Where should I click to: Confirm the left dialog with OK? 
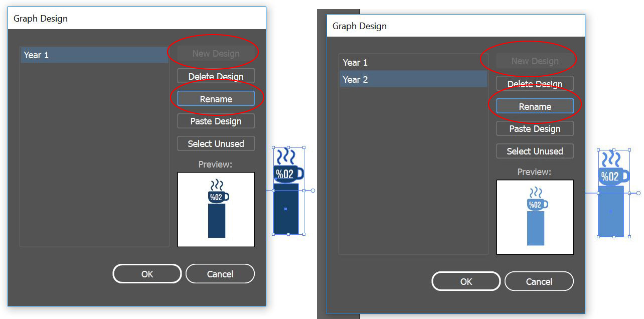click(x=147, y=274)
